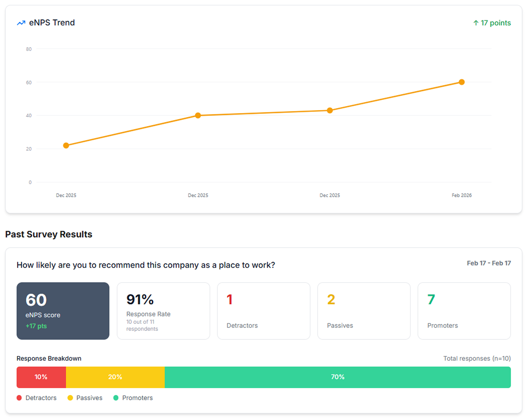Click the Feb 17 - Feb 17 date range
This screenshot has width=528, height=420.
point(489,263)
